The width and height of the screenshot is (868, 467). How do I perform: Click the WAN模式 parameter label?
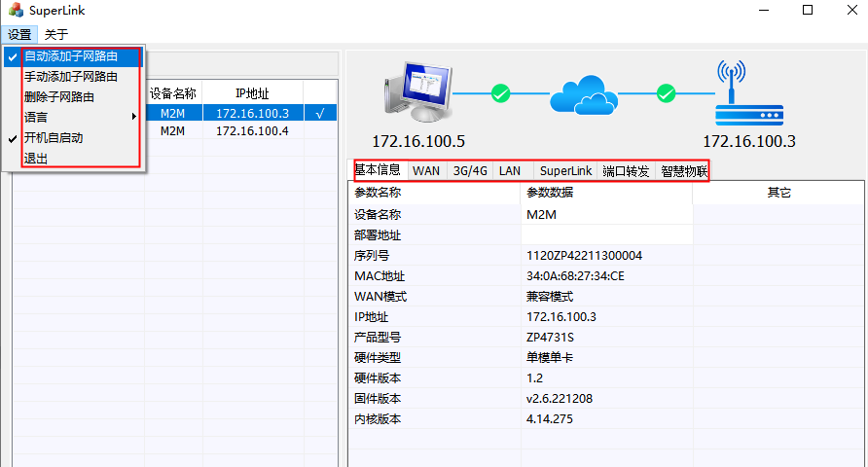[x=380, y=297]
